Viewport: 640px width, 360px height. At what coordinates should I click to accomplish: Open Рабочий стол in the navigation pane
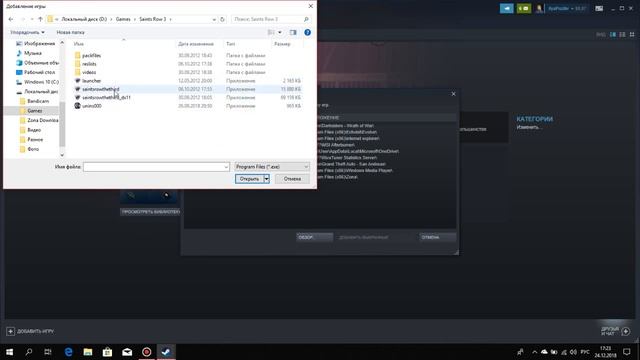(x=39, y=72)
